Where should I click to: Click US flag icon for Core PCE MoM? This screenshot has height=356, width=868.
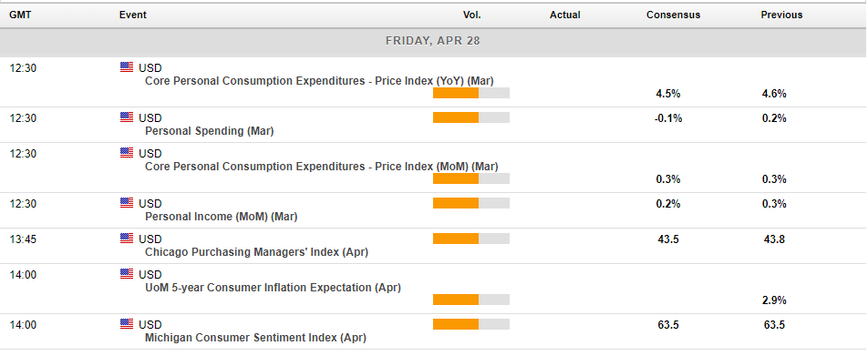[x=127, y=153]
